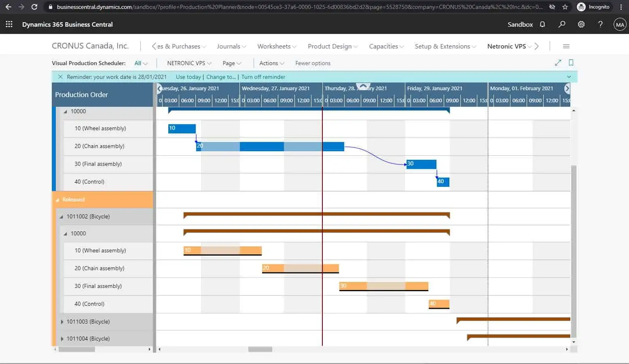Select blue operation 10 bar
Screen dimensions: 629x364
(x=182, y=129)
